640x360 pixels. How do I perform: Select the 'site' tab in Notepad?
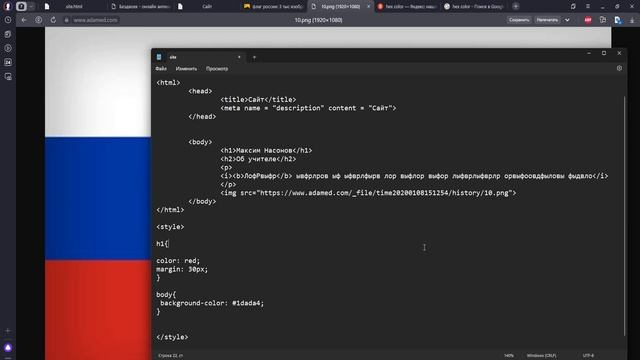[x=199, y=57]
